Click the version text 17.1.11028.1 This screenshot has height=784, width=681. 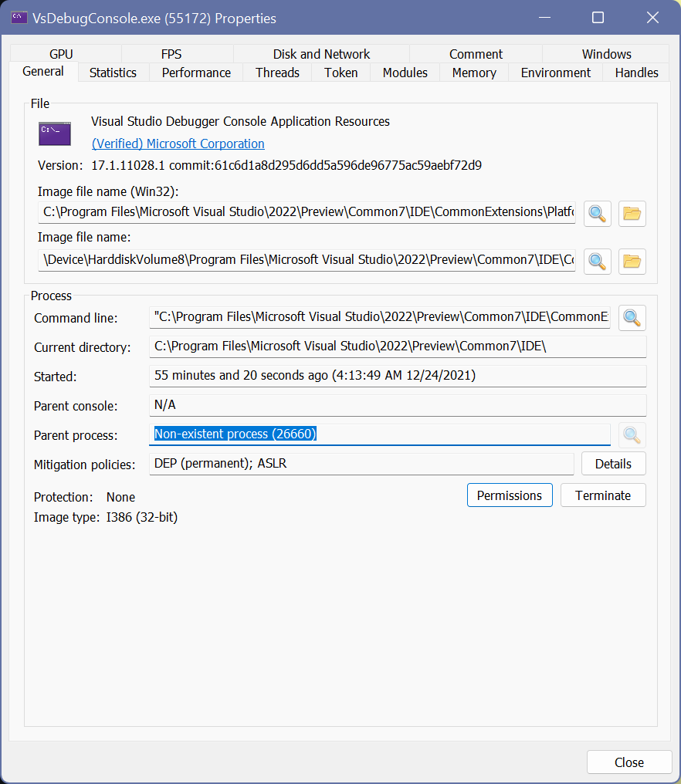coord(128,165)
